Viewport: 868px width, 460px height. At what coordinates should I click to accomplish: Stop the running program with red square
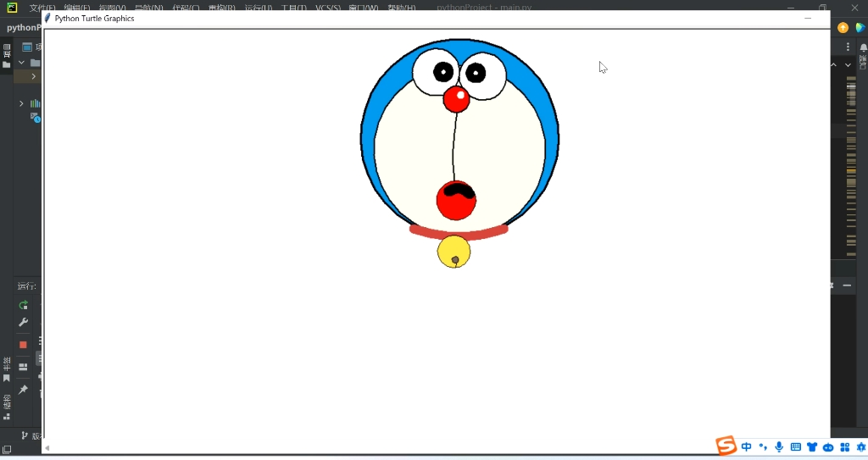[x=23, y=345]
